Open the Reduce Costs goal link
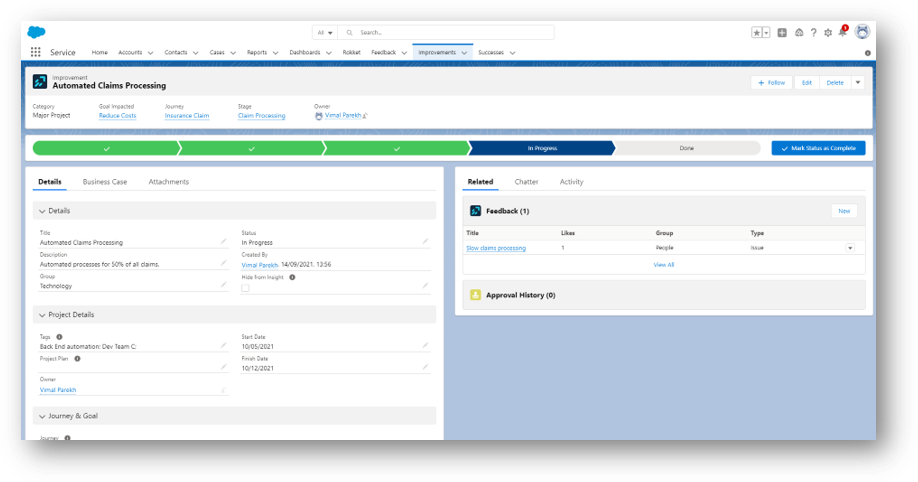This screenshot has width=918, height=482. click(117, 115)
